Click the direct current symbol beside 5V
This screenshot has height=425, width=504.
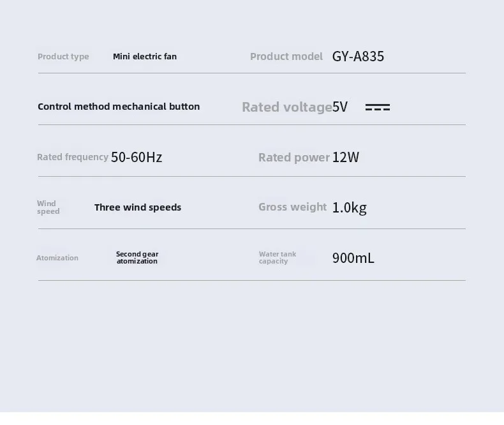pos(377,107)
